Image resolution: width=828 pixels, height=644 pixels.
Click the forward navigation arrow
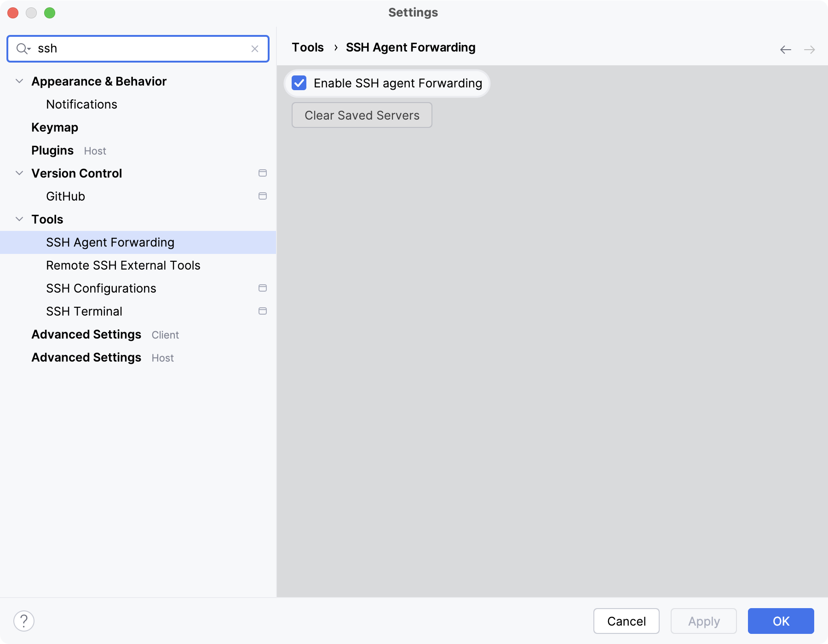click(x=810, y=49)
